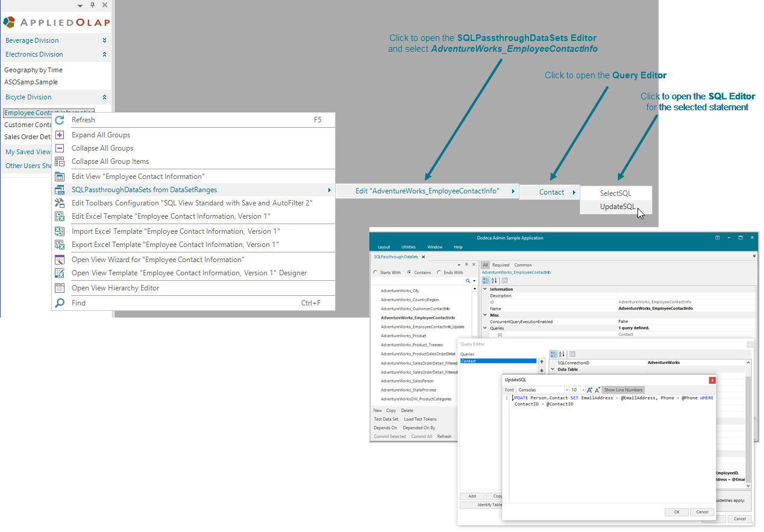
Task: Click the Depends On button
Action: click(386, 428)
